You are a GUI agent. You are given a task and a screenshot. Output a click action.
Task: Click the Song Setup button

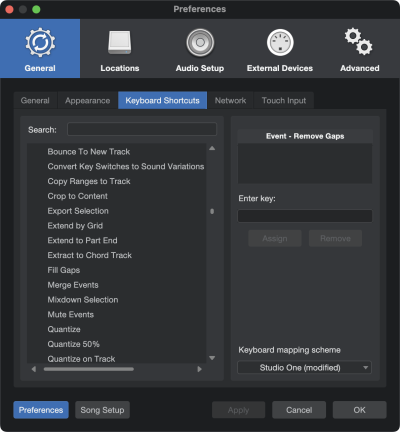pyautogui.click(x=102, y=410)
